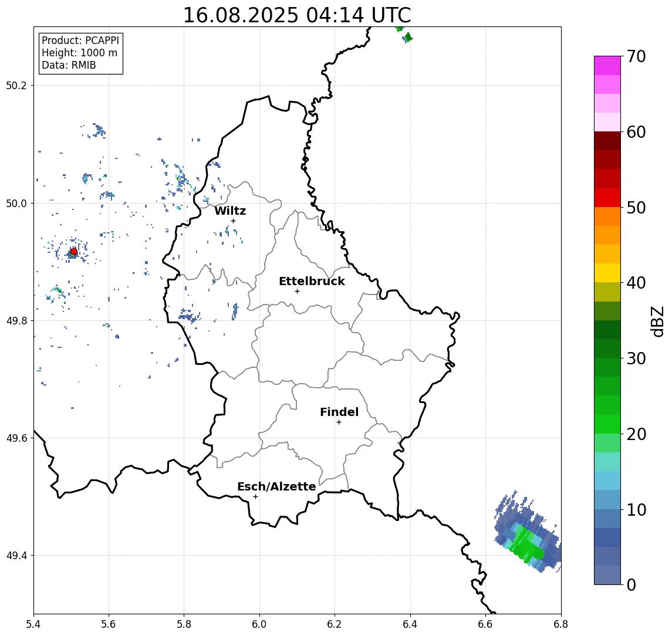
Task: Click the Height: 1000 m text
Action: point(79,53)
